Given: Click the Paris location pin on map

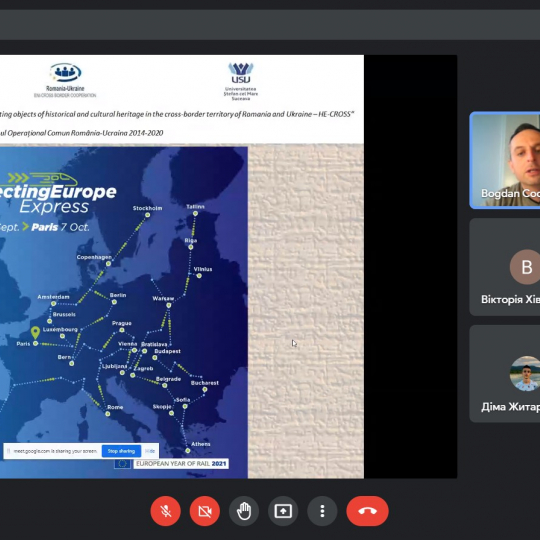Looking at the screenshot, I should (35, 333).
